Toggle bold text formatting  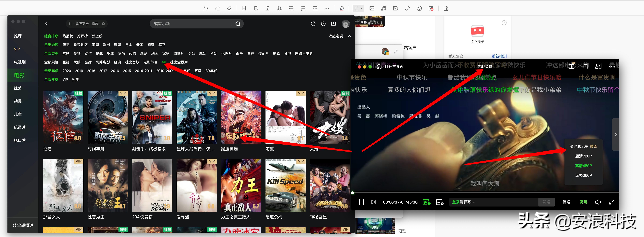pyautogui.click(x=256, y=8)
